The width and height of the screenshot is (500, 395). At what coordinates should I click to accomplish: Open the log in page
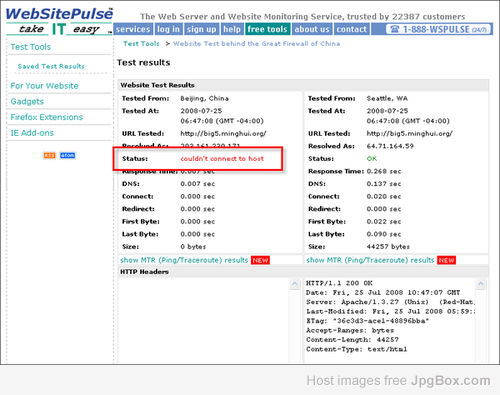point(168,29)
